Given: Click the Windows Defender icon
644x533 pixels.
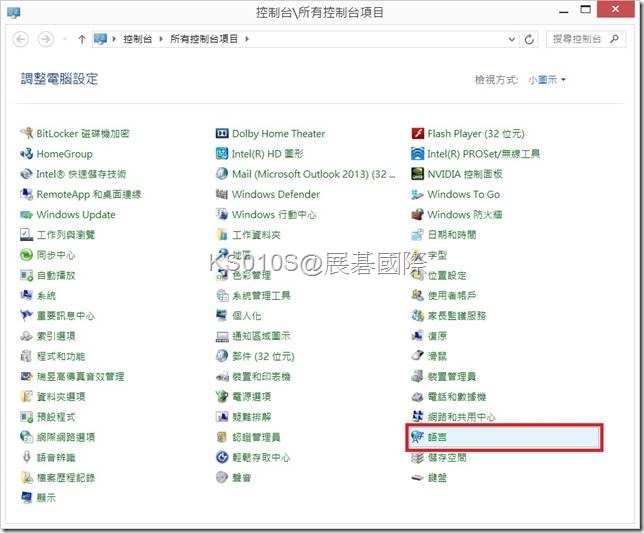Looking at the screenshot, I should click(222, 194).
